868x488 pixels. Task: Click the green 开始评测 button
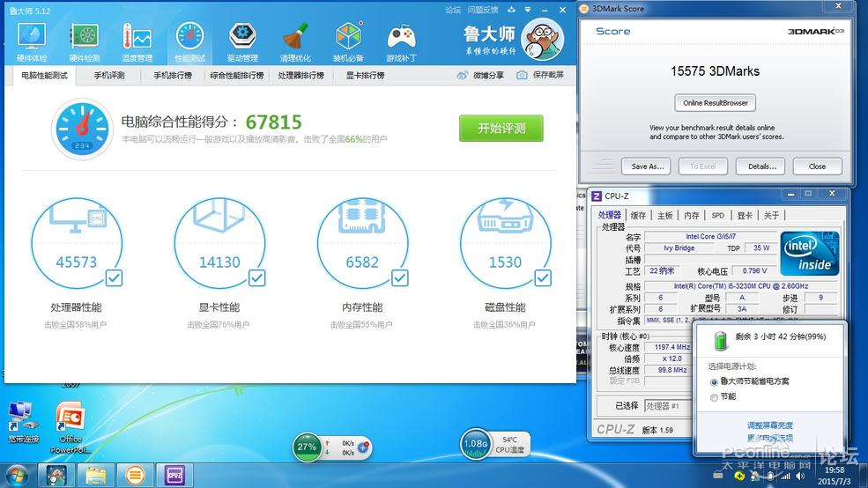click(x=501, y=129)
